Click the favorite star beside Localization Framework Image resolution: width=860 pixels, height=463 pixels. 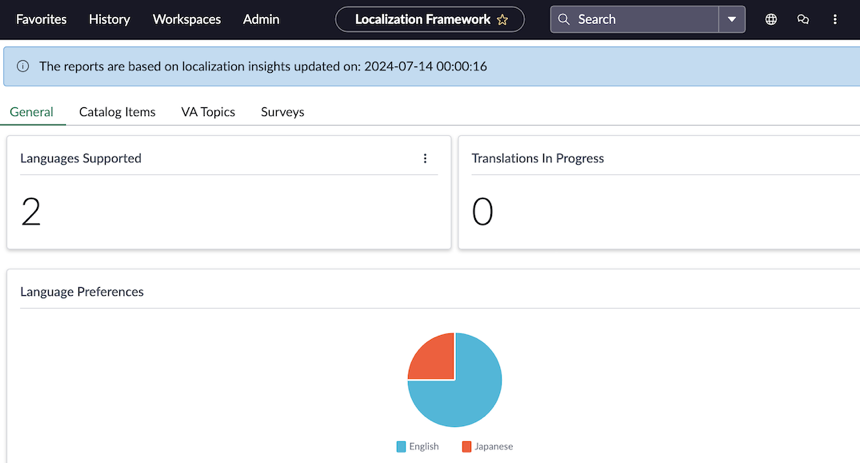(502, 20)
